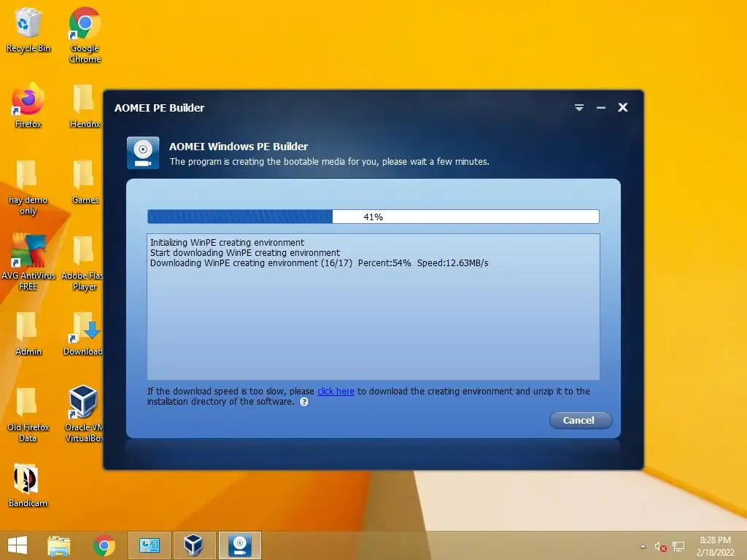The width and height of the screenshot is (747, 560).
Task: Open the help question mark icon
Action: click(x=304, y=402)
